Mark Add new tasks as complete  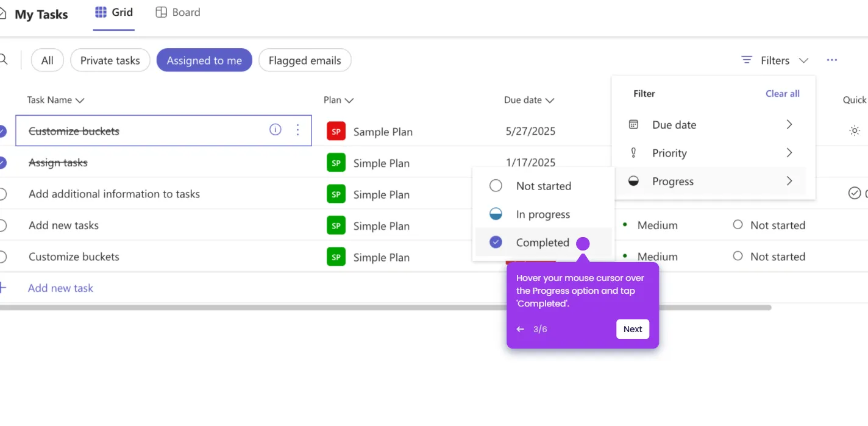2,225
